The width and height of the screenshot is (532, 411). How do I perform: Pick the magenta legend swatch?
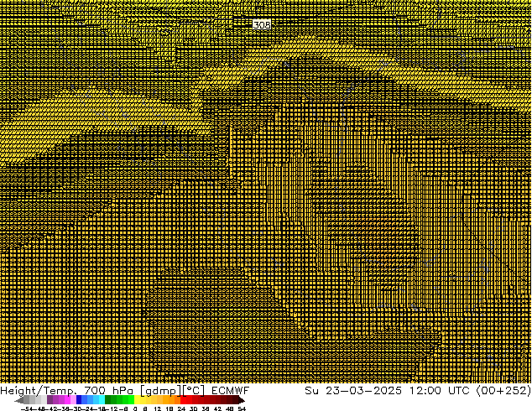(67, 400)
